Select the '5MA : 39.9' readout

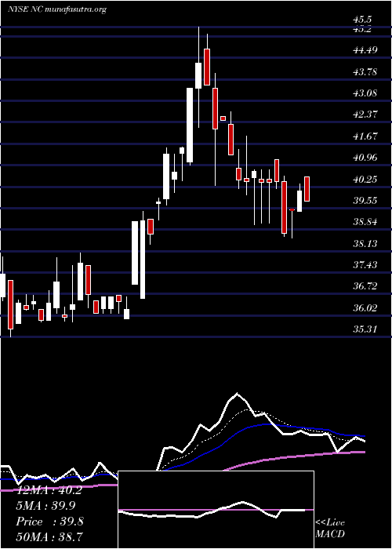coord(46,506)
